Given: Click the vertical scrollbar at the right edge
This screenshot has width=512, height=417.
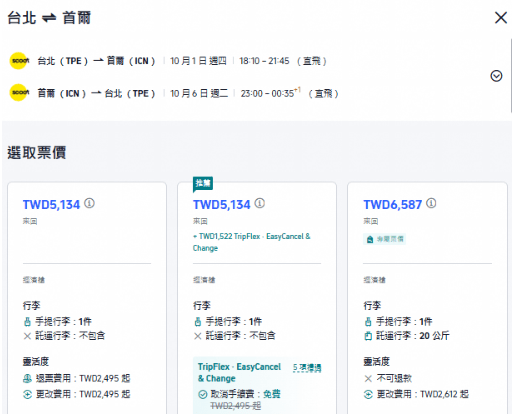Looking at the screenshot, I should pos(510,76).
